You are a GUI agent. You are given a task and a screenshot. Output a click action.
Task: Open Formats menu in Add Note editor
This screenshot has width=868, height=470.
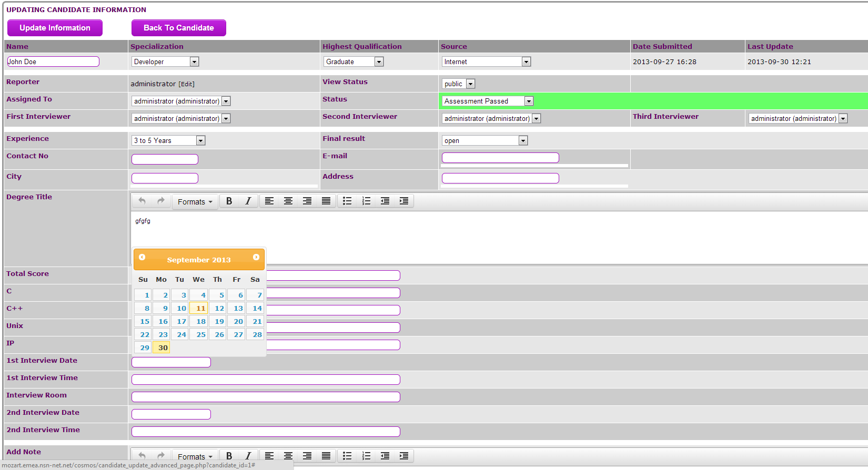click(x=195, y=456)
